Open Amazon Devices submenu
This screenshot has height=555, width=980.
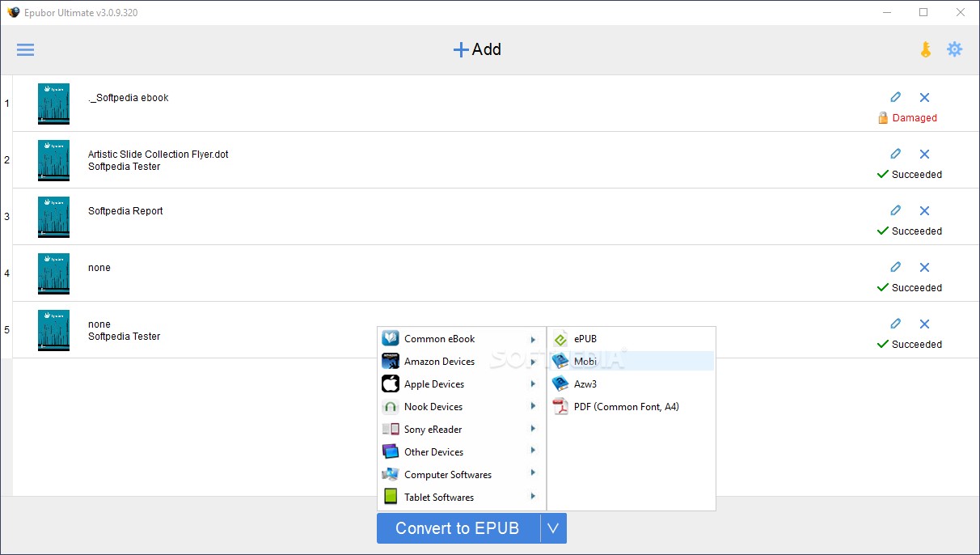462,362
